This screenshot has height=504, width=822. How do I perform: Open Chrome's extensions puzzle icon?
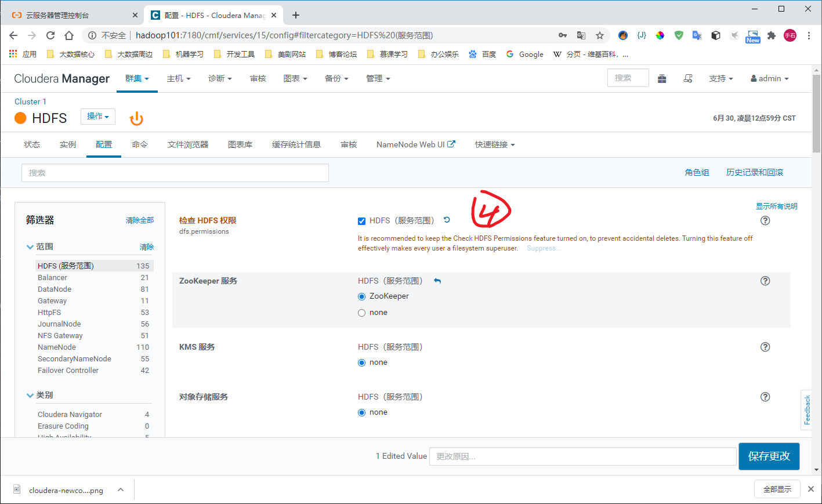[772, 35]
